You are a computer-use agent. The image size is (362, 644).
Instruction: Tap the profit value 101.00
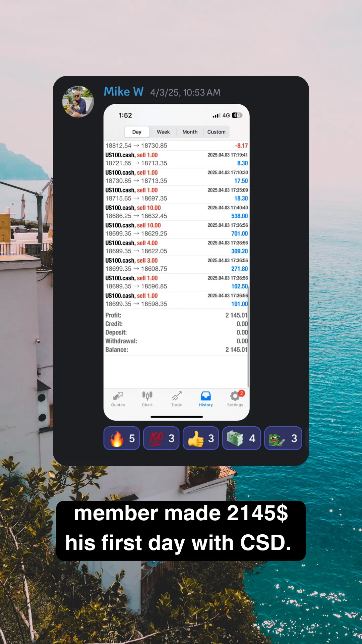pyautogui.click(x=239, y=304)
